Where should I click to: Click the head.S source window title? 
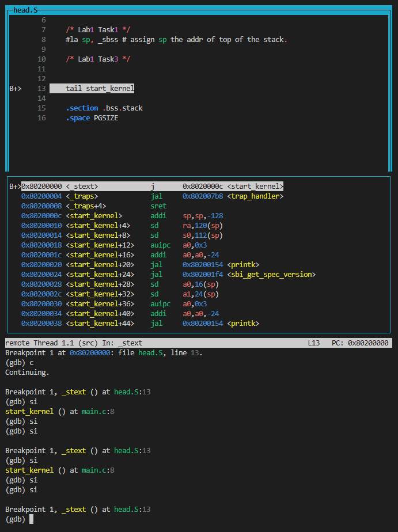click(x=25, y=10)
